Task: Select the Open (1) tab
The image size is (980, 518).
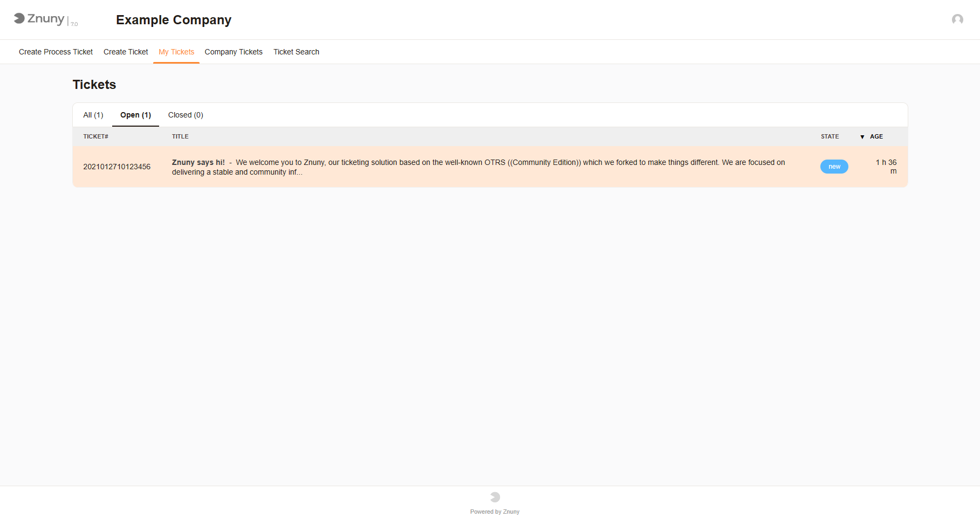Action: point(135,115)
